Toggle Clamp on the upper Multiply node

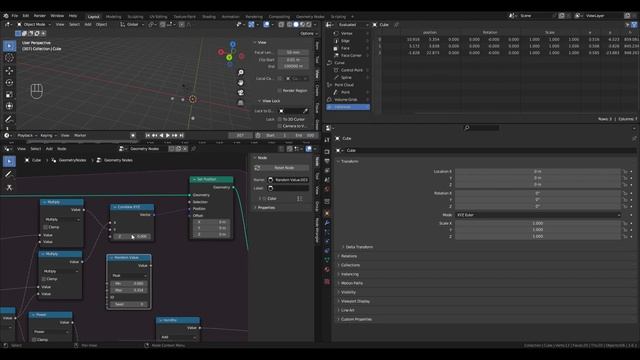tap(45, 227)
